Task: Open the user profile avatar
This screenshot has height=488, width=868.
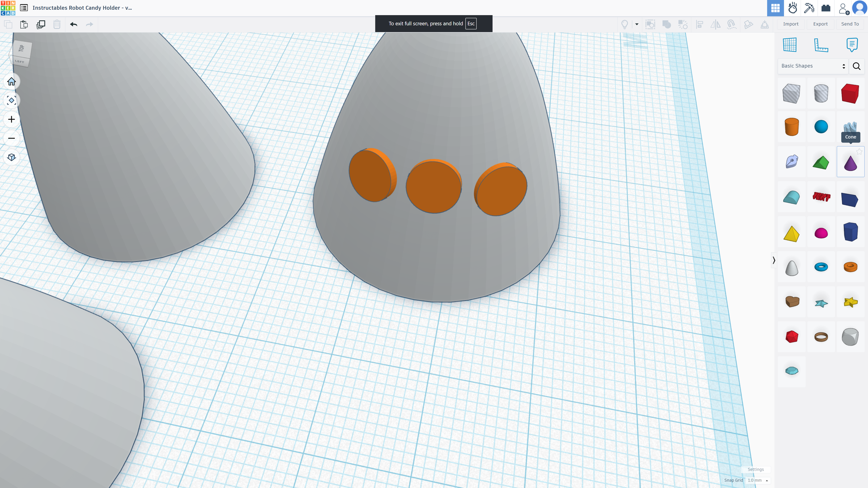Action: point(860,8)
